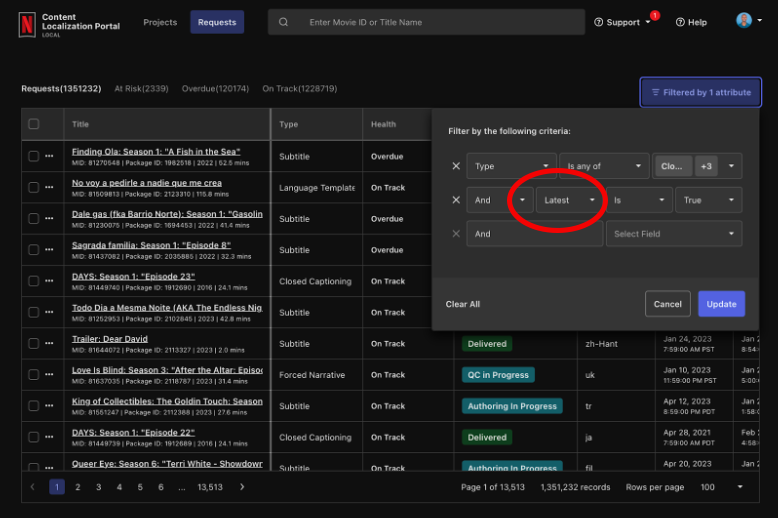Open the Select Field dropdown
Viewport: 778px width, 518px height.
tap(674, 234)
